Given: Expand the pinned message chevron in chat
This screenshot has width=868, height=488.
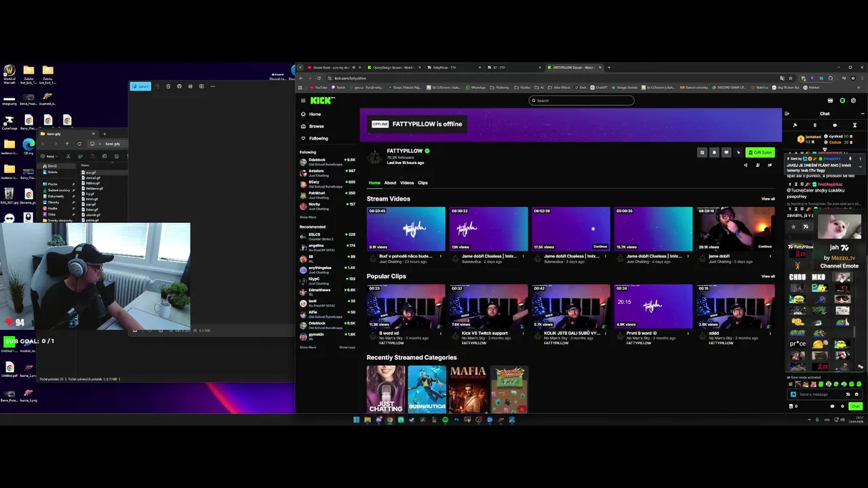Looking at the screenshot, I should pos(861,167).
